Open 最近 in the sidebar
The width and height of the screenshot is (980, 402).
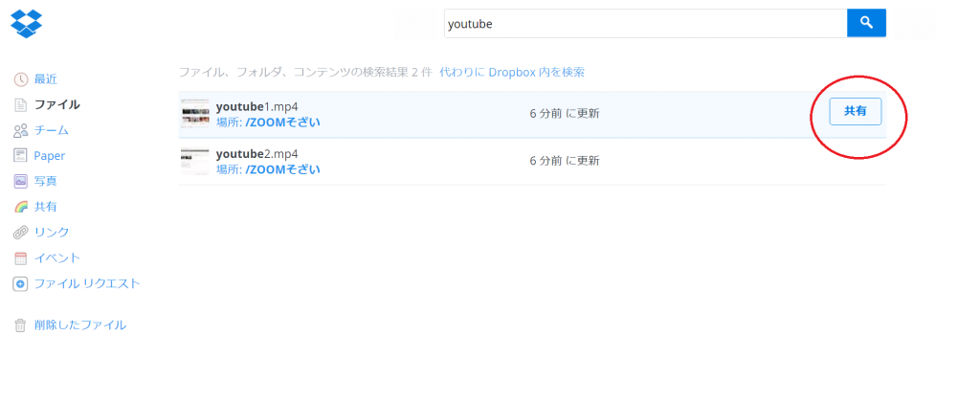46,79
